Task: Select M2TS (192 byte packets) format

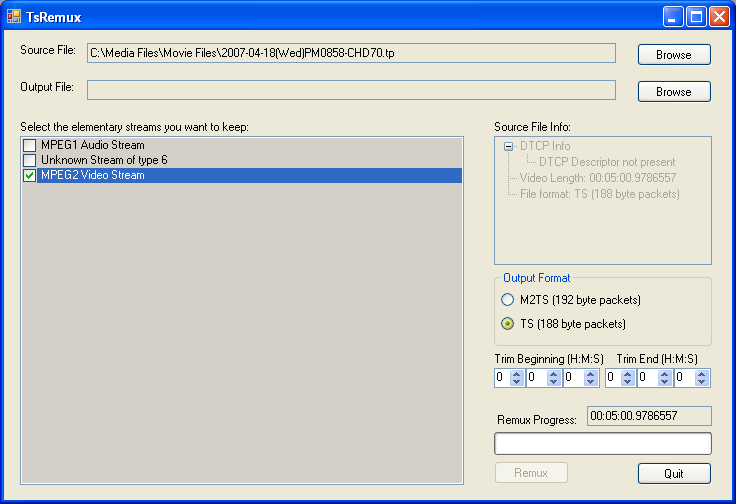Action: tap(507, 300)
